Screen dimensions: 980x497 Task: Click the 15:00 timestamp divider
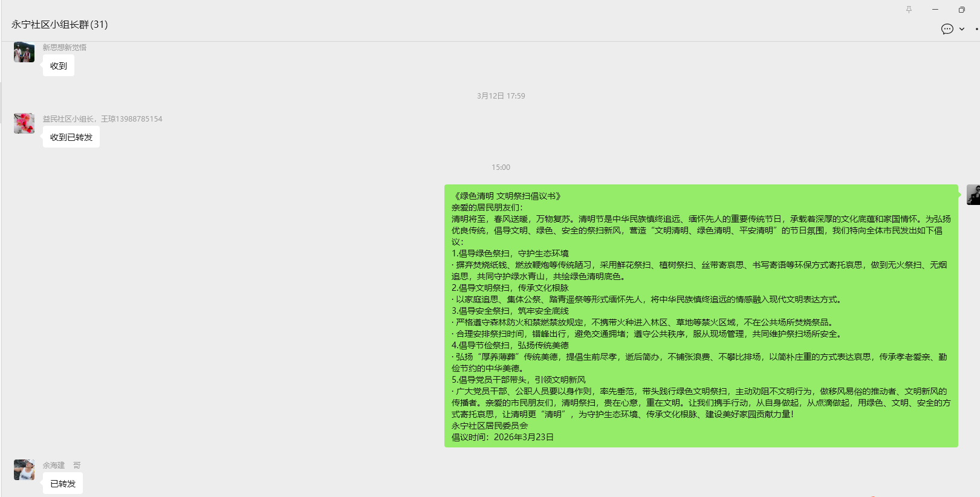[x=501, y=167]
